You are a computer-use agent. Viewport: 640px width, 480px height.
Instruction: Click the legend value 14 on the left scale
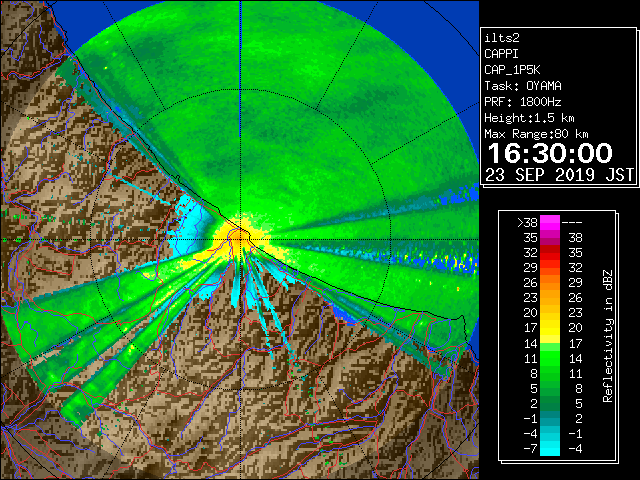tap(531, 343)
